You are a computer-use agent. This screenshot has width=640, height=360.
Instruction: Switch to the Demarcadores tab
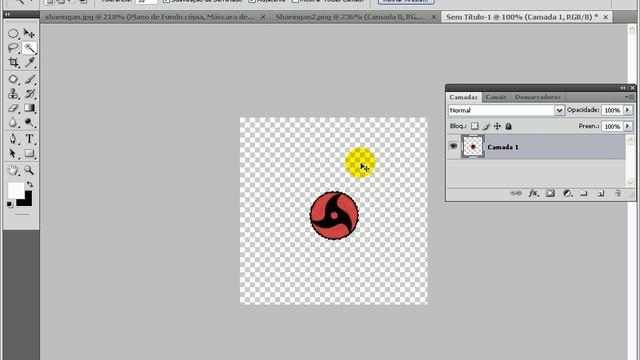[x=538, y=97]
